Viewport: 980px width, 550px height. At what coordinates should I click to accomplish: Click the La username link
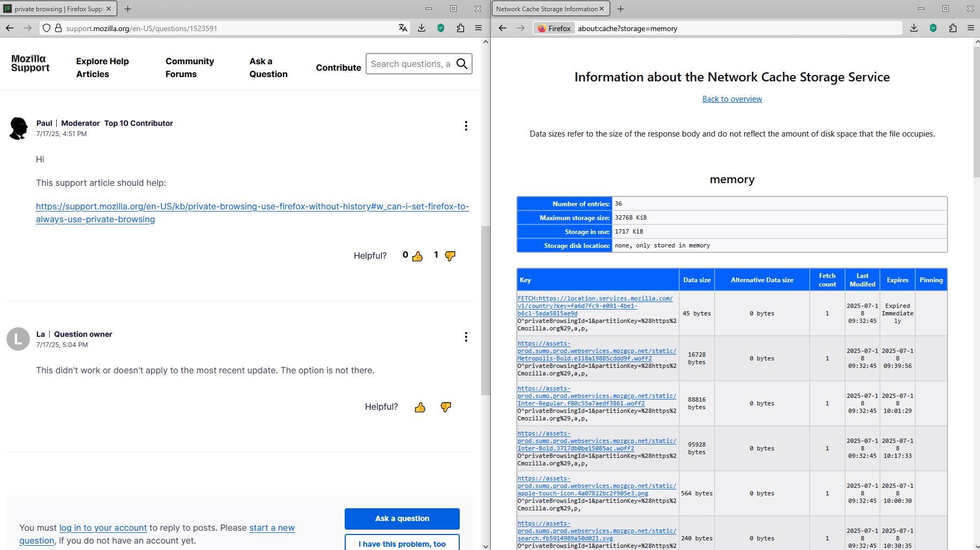tap(41, 334)
